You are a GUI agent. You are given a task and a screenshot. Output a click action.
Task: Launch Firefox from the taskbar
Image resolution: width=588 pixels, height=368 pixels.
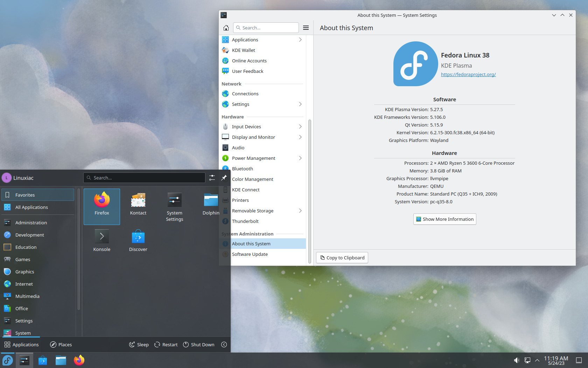tap(79, 360)
